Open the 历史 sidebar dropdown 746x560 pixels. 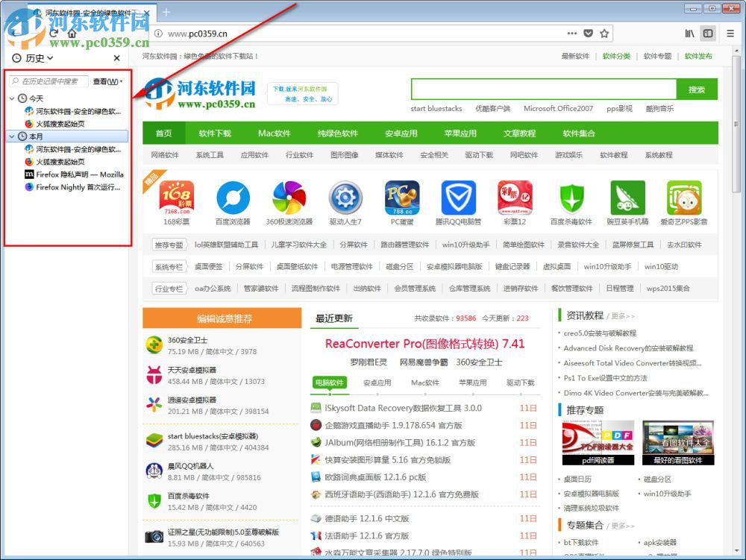pyautogui.click(x=34, y=58)
